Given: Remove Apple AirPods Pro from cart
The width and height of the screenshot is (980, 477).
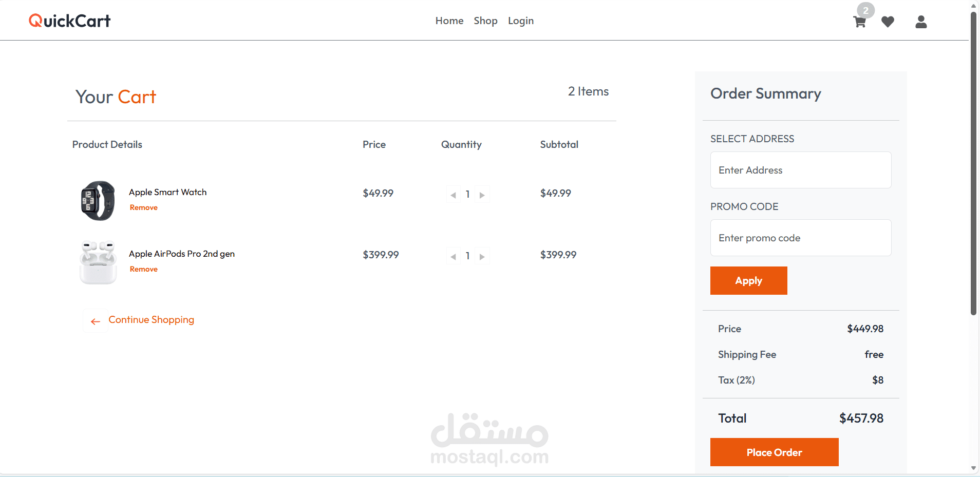Looking at the screenshot, I should click(144, 269).
